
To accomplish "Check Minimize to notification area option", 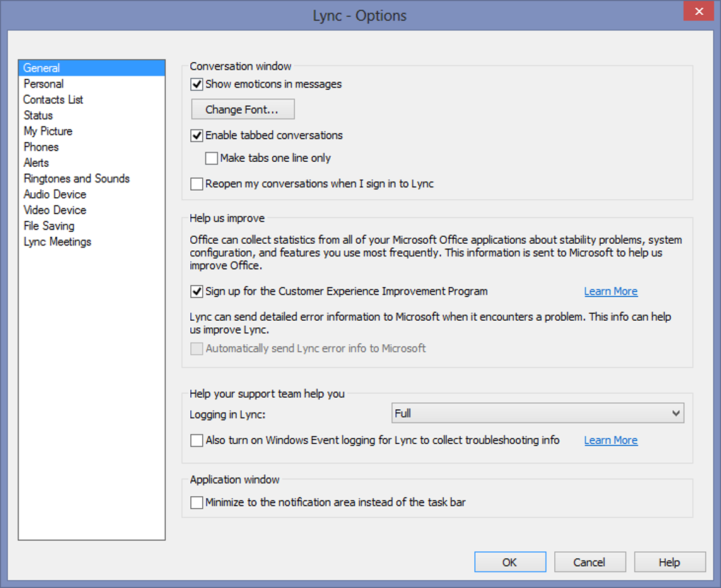I will coord(197,502).
